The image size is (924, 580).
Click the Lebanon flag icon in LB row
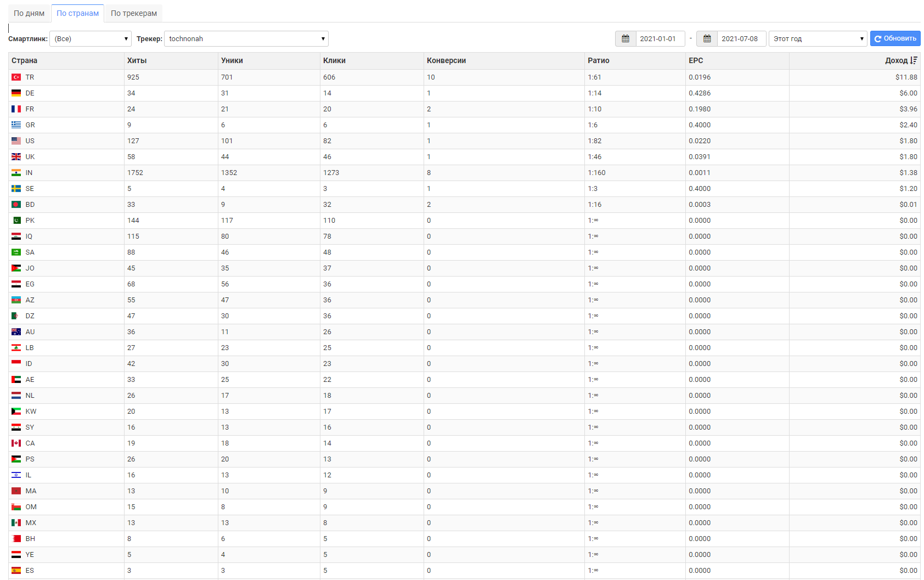tap(16, 348)
